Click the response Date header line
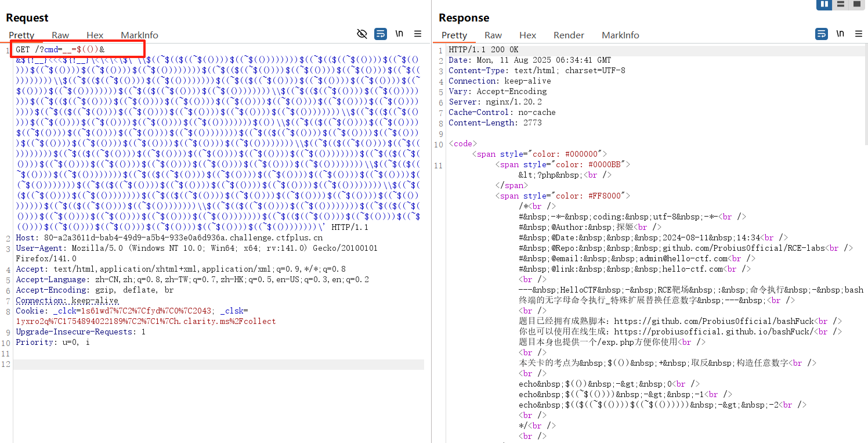 [530, 60]
